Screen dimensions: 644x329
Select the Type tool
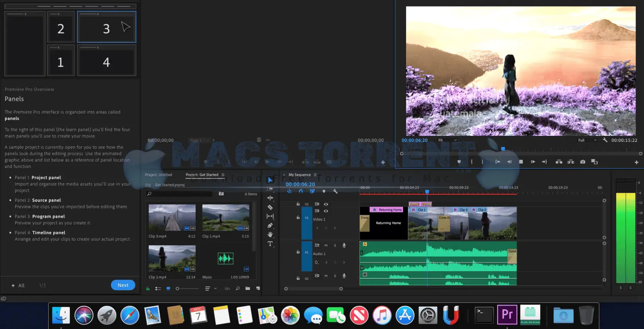[270, 244]
